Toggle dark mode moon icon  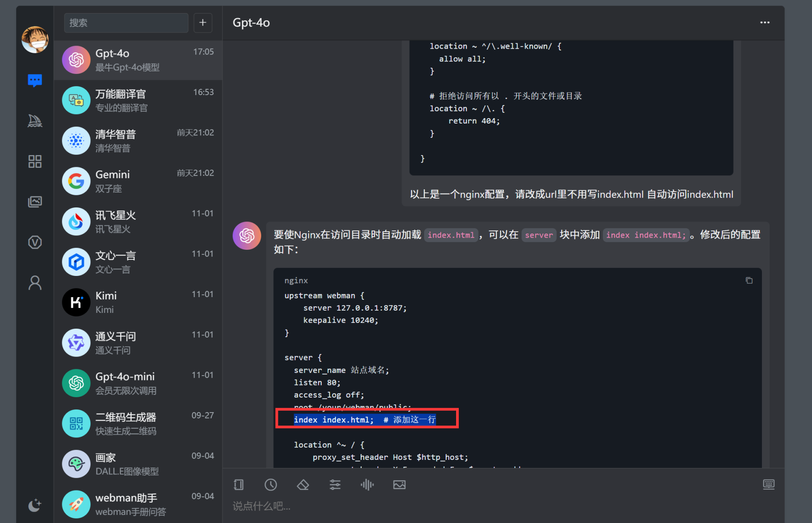click(x=35, y=505)
